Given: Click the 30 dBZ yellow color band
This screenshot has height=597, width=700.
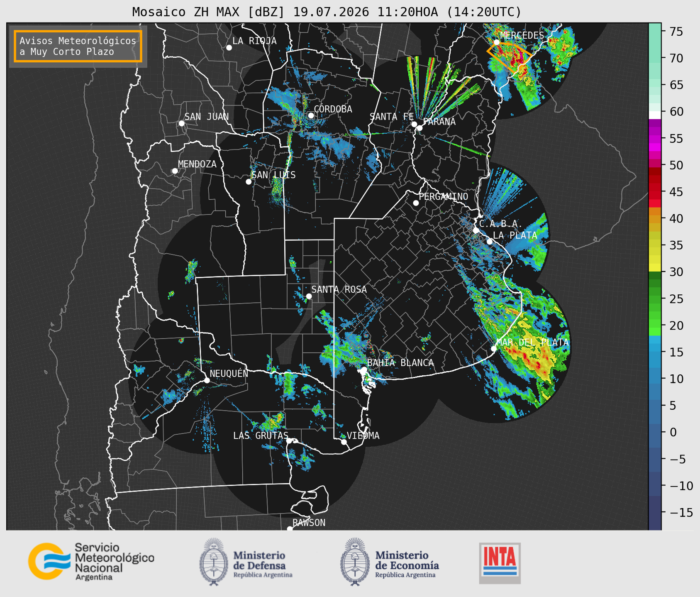Looking at the screenshot, I should (655, 268).
